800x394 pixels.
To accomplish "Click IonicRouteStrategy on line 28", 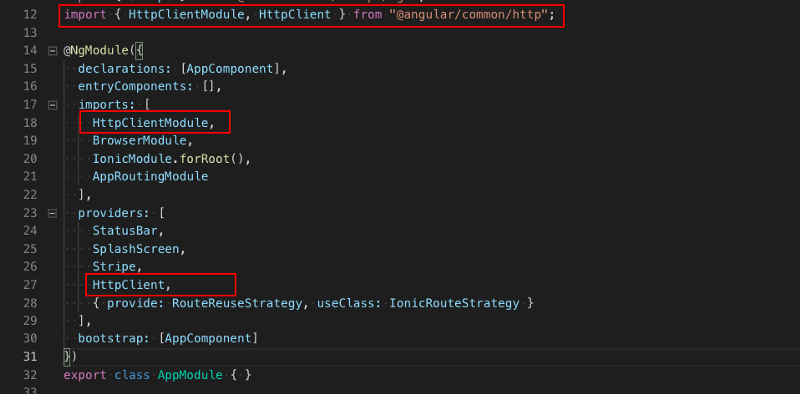I will point(454,303).
